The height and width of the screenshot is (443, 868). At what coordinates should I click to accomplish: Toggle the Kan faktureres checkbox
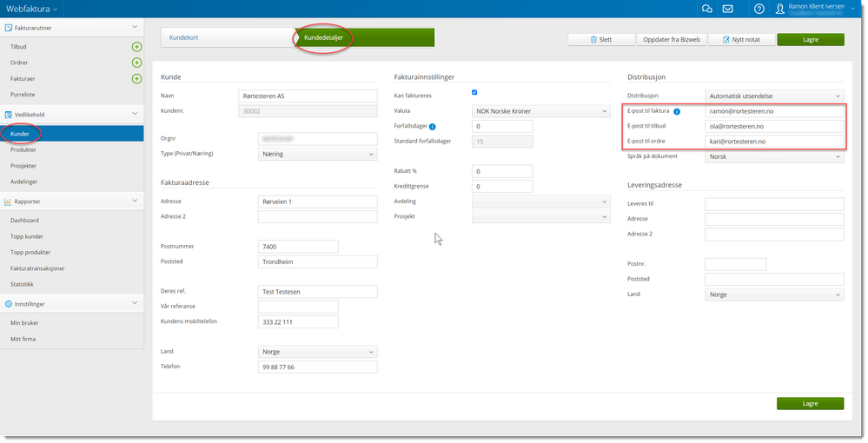pos(474,92)
